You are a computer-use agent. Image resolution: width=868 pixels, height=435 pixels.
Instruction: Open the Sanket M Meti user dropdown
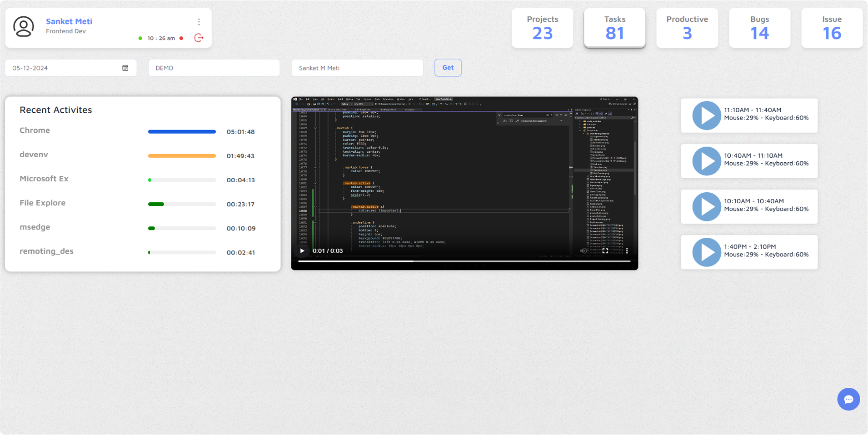[357, 68]
